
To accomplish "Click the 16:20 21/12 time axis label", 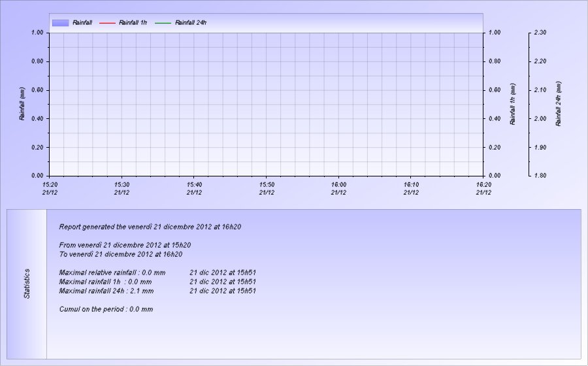I will [x=483, y=189].
